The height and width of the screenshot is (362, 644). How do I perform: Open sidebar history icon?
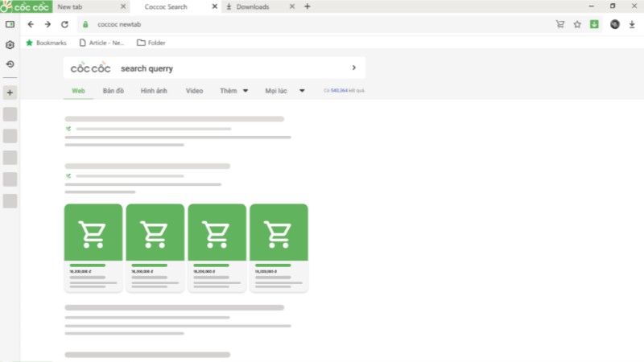coord(10,64)
